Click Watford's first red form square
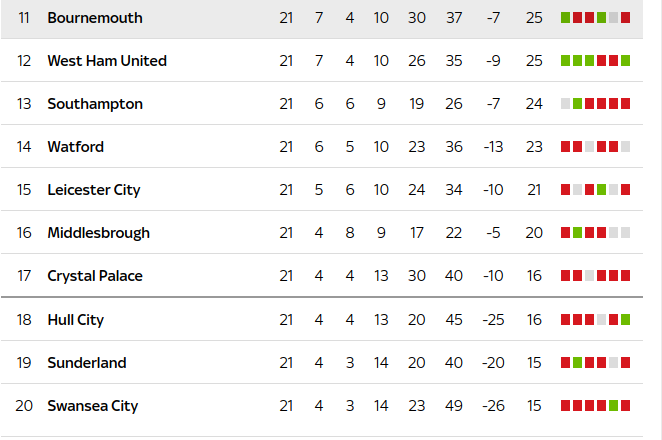 pos(565,147)
